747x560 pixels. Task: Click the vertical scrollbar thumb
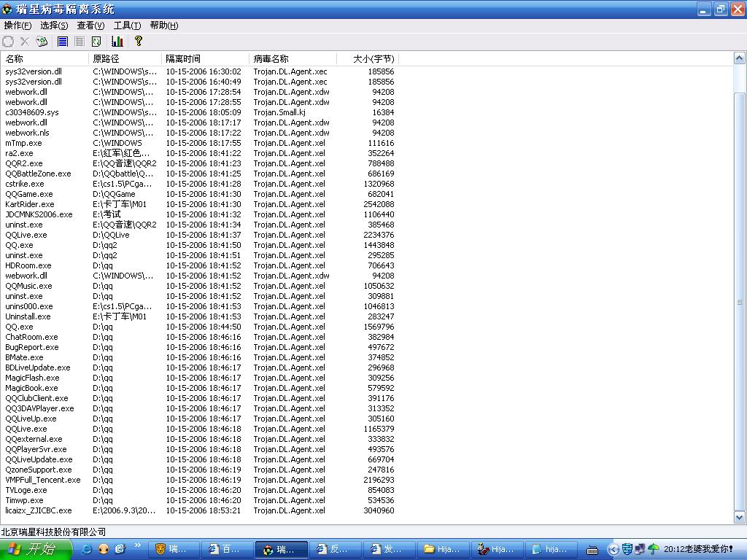coord(739,302)
